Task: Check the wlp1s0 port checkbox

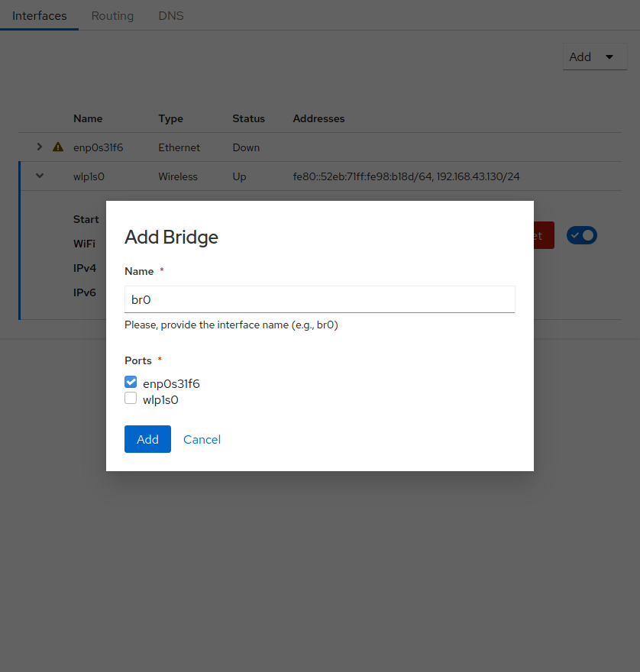Action: 131,399
